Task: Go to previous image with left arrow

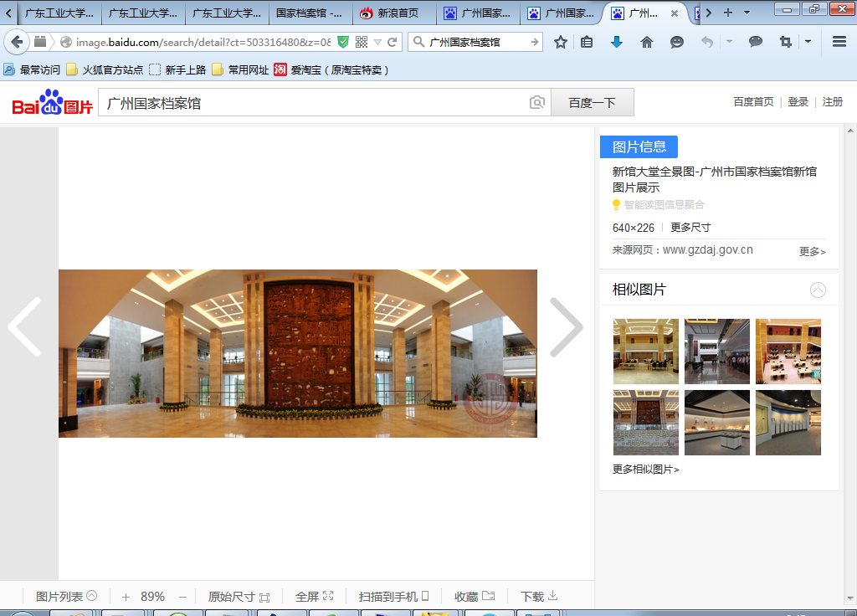Action: pos(25,327)
